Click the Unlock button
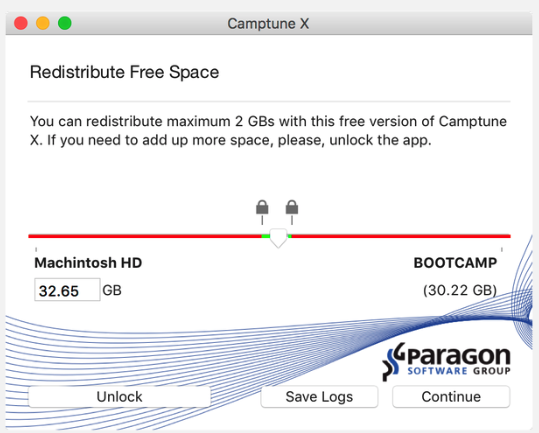This screenshot has height=433, width=539. 119,397
